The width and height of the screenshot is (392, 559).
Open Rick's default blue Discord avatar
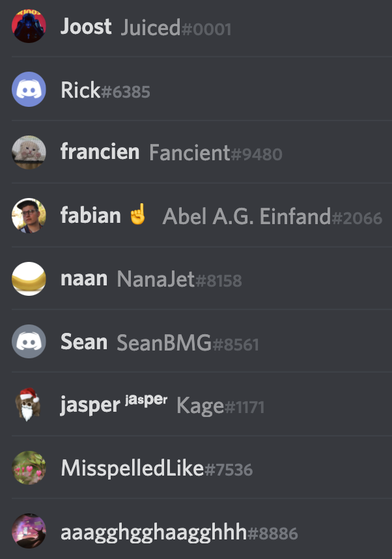click(x=29, y=89)
